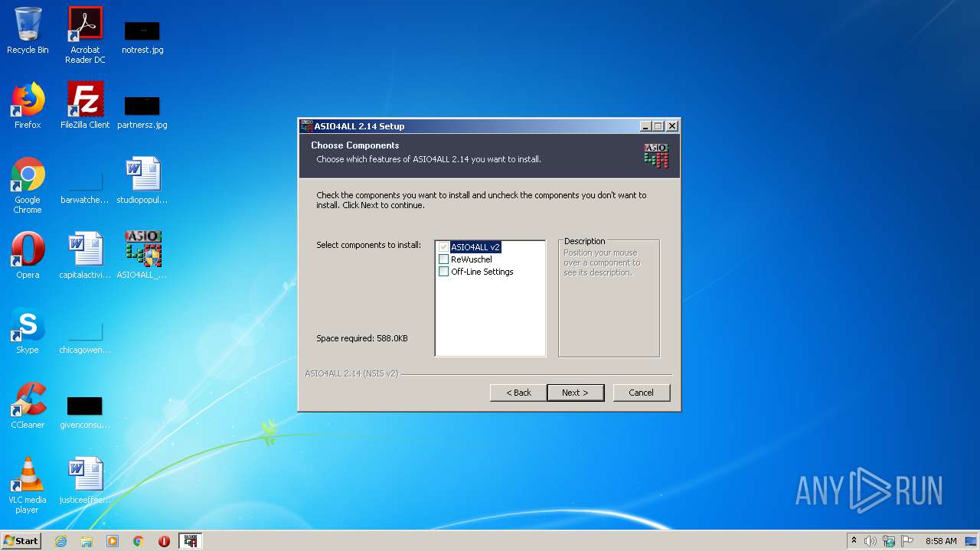Screen dimensions: 980x551
Task: Launch Opera from the desktop
Action: pos(28,256)
